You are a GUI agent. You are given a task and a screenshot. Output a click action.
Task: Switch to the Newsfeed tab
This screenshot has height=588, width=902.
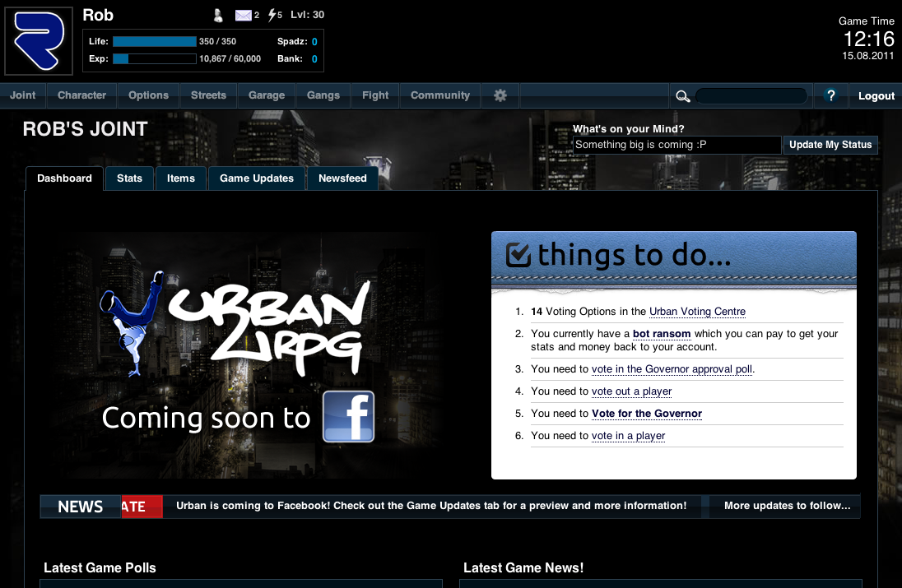[342, 178]
